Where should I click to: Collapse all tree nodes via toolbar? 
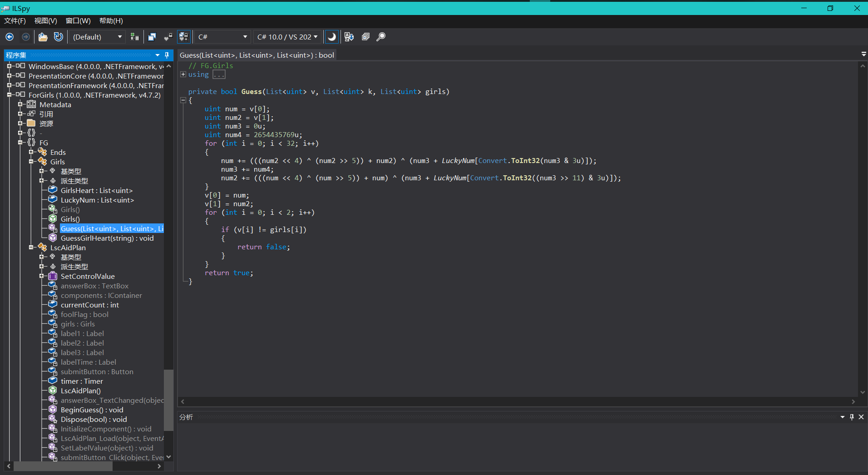click(x=365, y=37)
